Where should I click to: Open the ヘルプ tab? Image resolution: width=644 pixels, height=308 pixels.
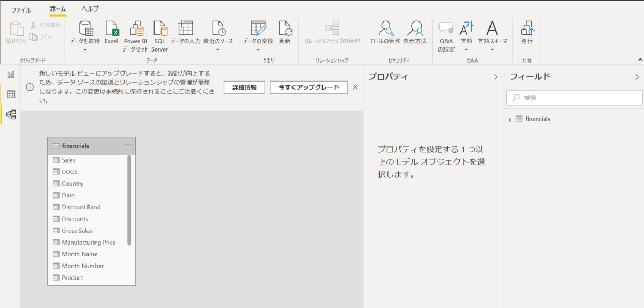click(90, 9)
